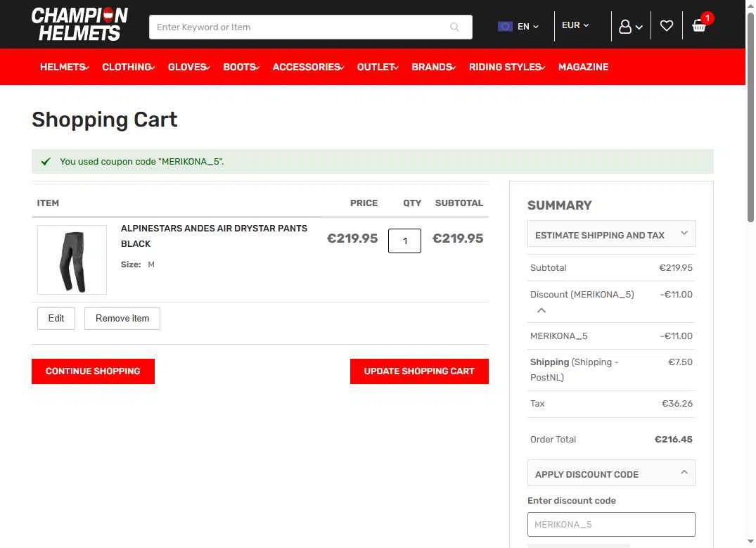This screenshot has width=756, height=548.
Task: Open the Brands menu
Action: pos(433,67)
